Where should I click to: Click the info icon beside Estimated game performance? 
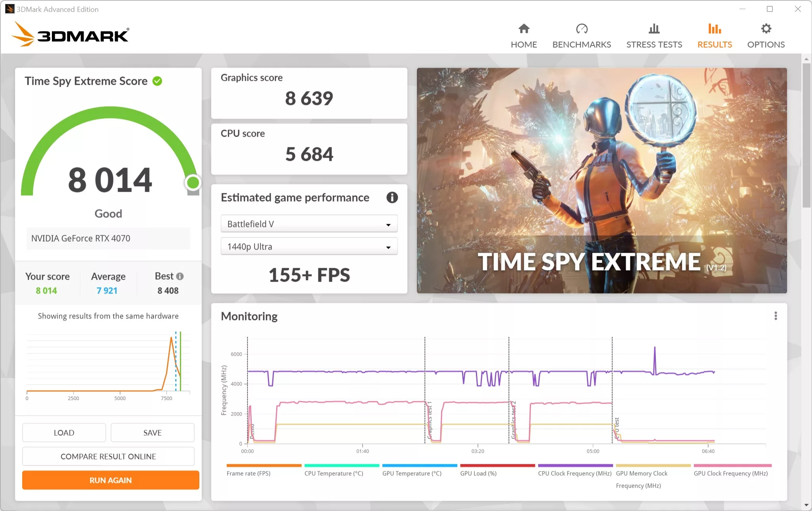click(x=392, y=198)
